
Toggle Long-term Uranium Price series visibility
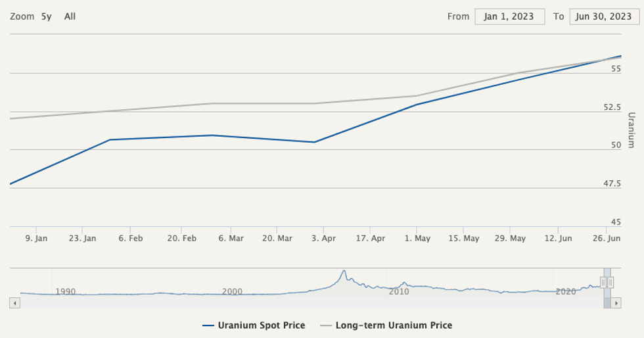coord(393,326)
